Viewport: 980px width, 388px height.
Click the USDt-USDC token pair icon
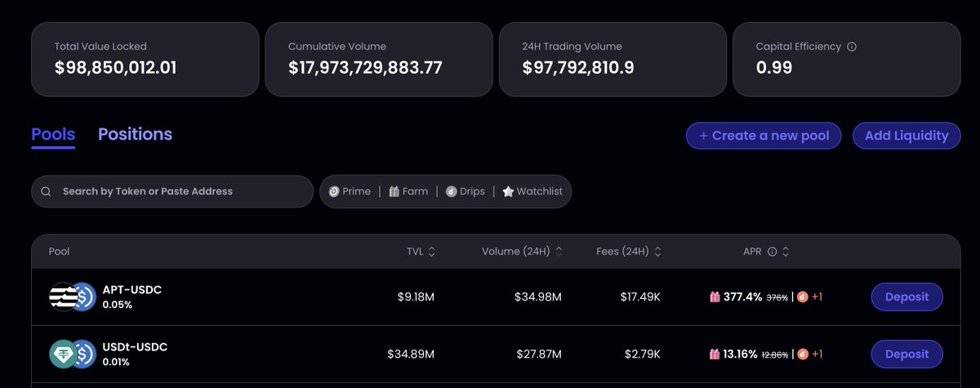coord(73,354)
